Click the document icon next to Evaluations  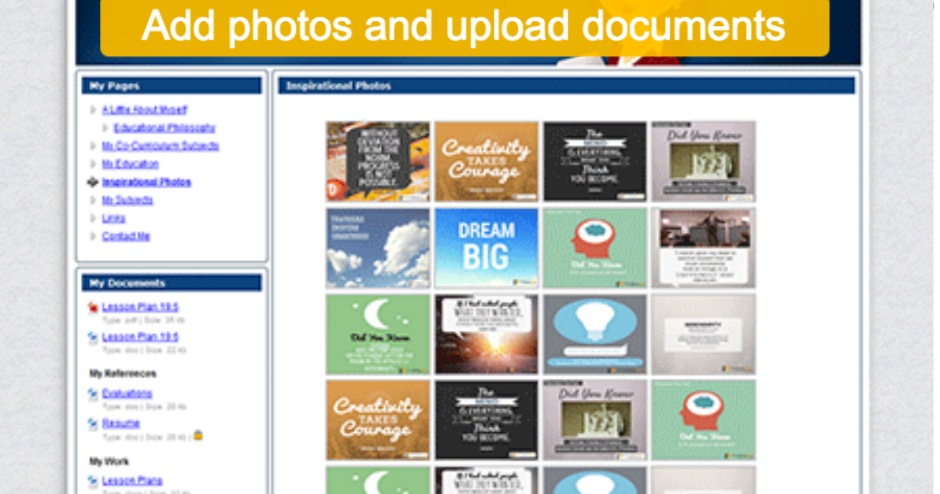93,394
